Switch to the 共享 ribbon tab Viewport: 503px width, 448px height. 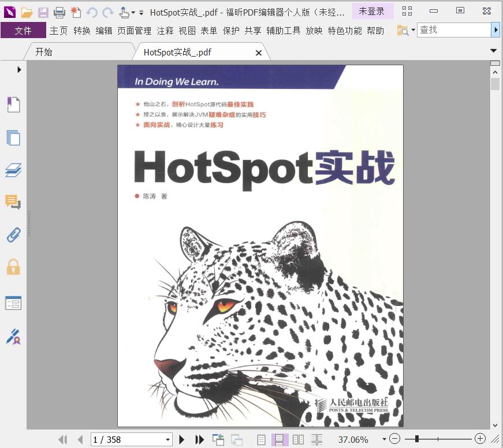click(253, 31)
